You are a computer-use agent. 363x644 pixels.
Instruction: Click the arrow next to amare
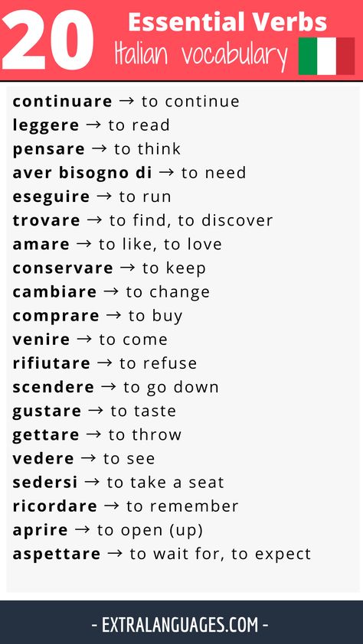coord(84,244)
